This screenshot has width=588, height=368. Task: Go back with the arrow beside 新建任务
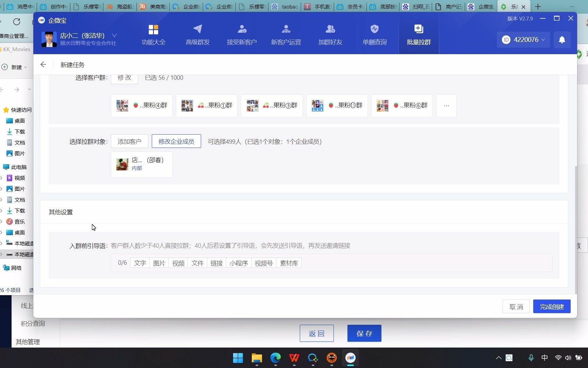pos(43,64)
